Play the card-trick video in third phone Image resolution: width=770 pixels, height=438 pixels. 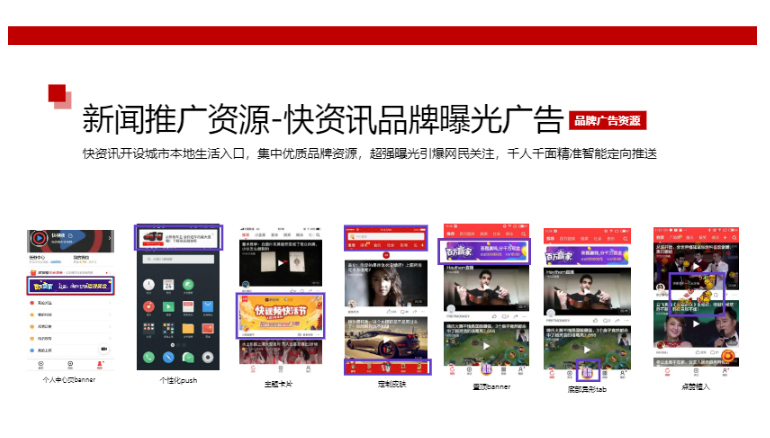click(x=280, y=267)
